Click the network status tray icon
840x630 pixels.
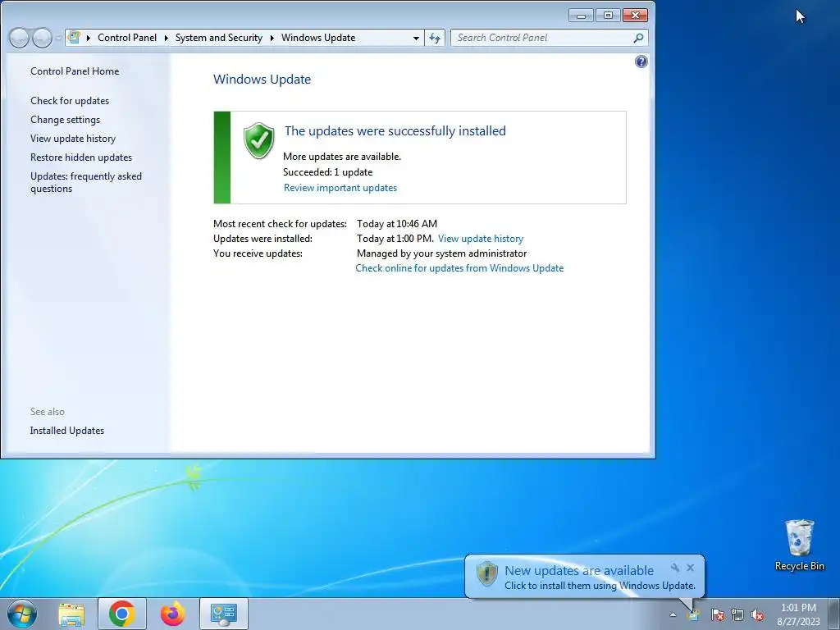click(737, 614)
